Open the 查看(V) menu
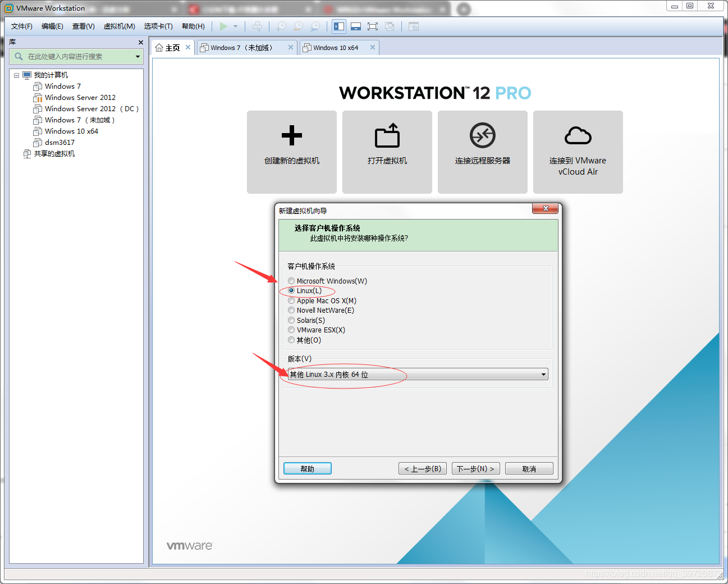This screenshot has height=584, width=728. tap(84, 26)
